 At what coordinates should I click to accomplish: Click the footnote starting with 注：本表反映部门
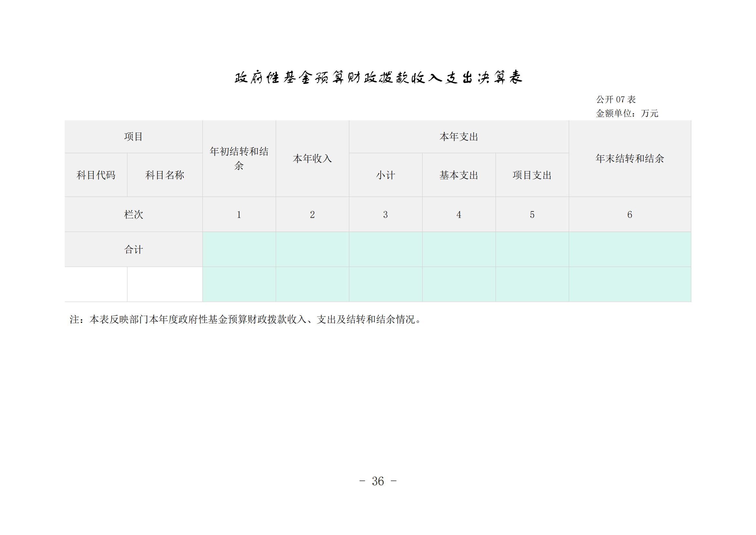[245, 319]
